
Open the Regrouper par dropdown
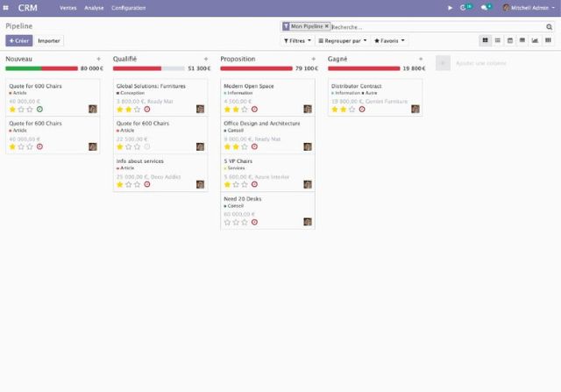pos(343,41)
